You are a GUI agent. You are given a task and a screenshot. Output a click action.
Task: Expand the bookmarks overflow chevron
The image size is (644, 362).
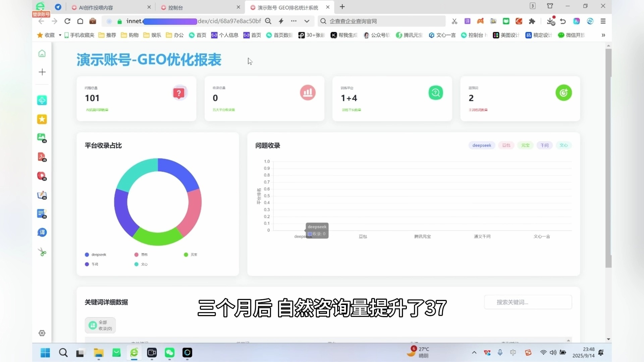point(603,35)
